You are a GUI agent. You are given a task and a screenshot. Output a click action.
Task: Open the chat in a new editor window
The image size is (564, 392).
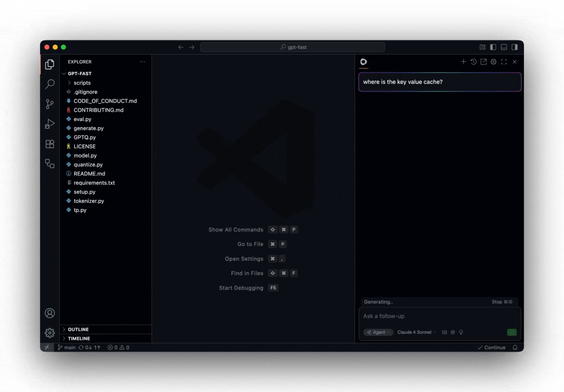(x=483, y=62)
